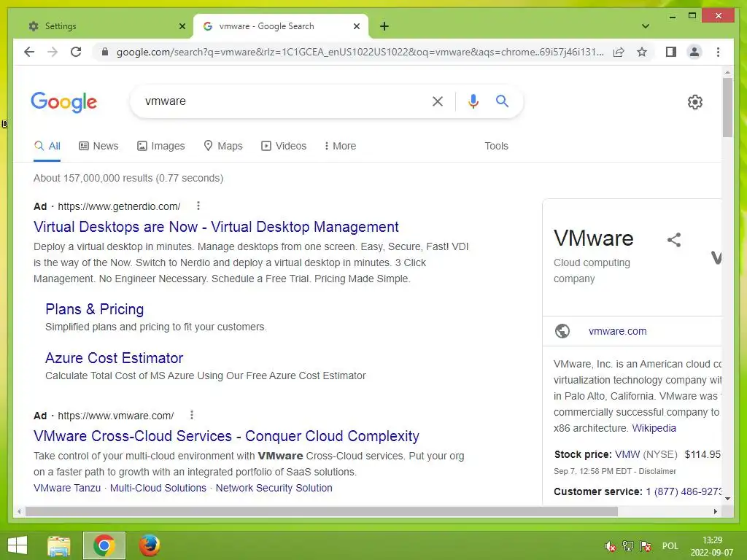Switch to News results
747x560 pixels.
point(98,146)
